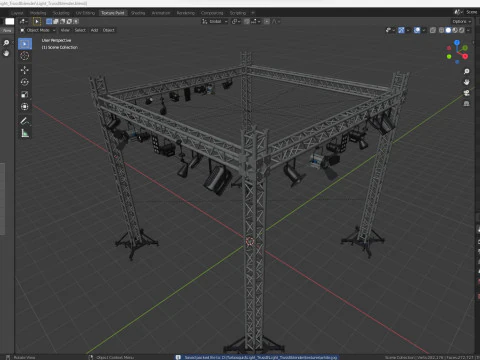This screenshot has height=360, width=480.
Task: Click blue Z axis on navigation gizmo
Action: click(457, 43)
